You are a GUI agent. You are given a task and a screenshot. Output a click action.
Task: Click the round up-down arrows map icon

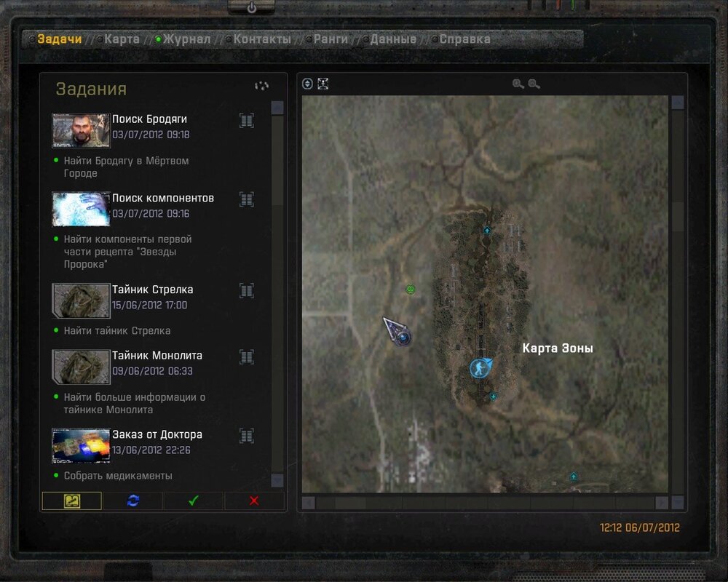308,84
